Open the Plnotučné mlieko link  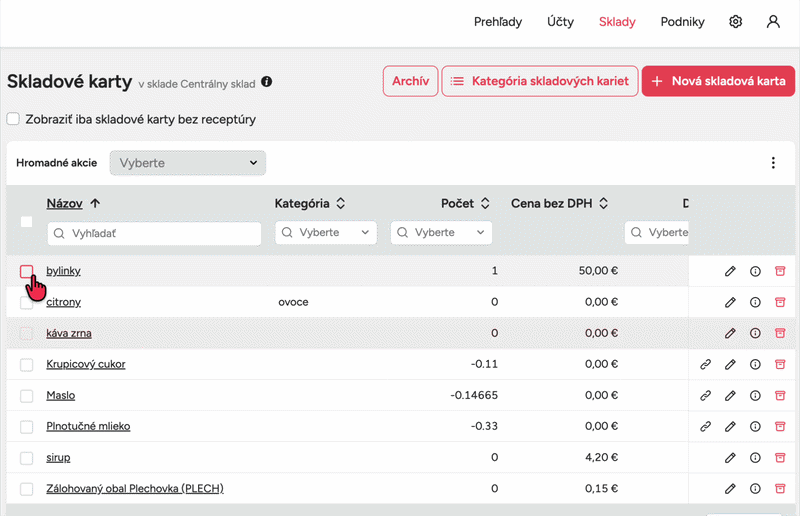(88, 426)
